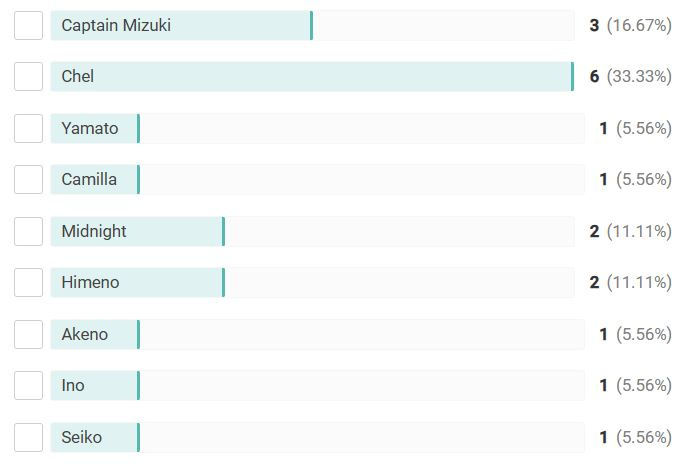Select the Yamato poll option label
Screen dimensions: 683x464
click(90, 129)
